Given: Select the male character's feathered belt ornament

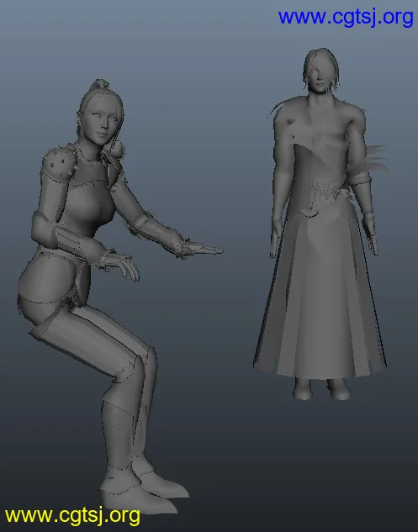Looking at the screenshot, I should (330, 192).
